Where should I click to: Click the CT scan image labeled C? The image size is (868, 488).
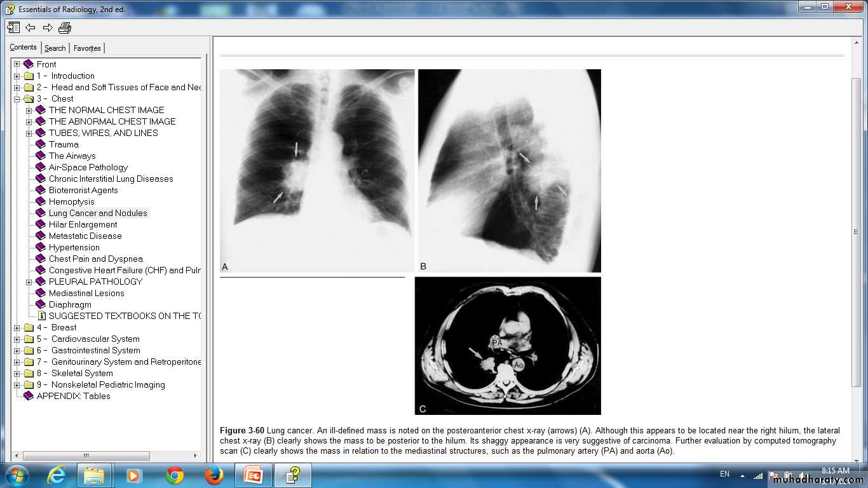pyautogui.click(x=507, y=346)
